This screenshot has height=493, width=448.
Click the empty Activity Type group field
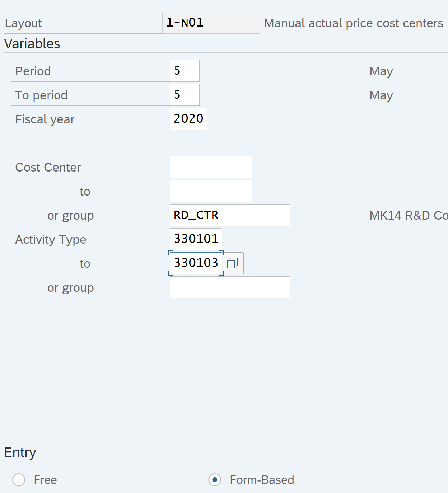click(229, 287)
